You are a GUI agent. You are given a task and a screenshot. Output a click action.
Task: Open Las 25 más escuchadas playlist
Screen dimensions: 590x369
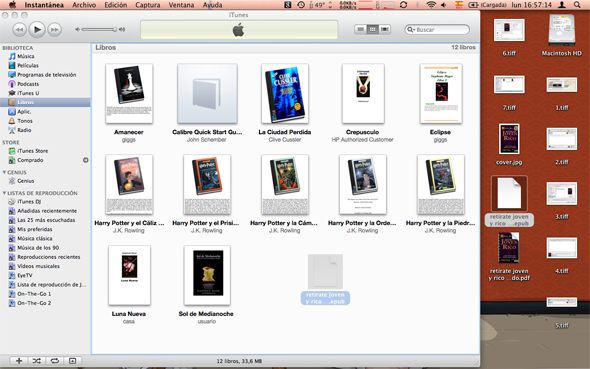coord(45,220)
